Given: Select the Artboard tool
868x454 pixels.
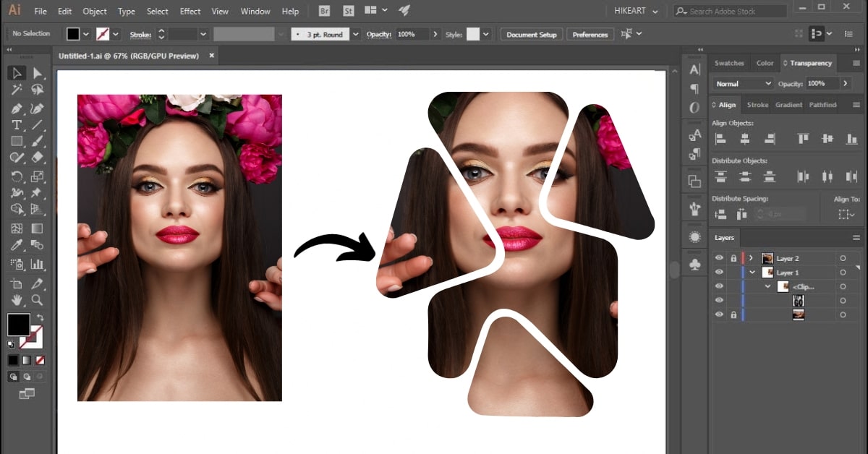Looking at the screenshot, I should 17,284.
